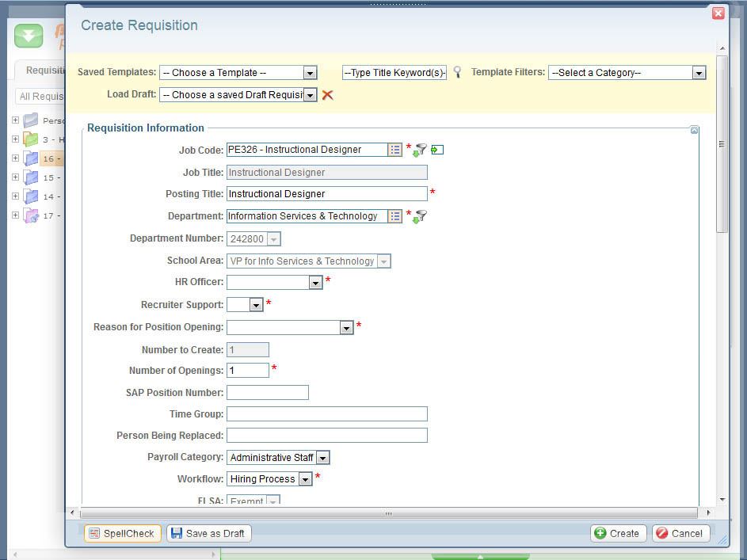Click into the Person Being Replaced field
Image resolution: width=747 pixels, height=560 pixels.
point(326,436)
